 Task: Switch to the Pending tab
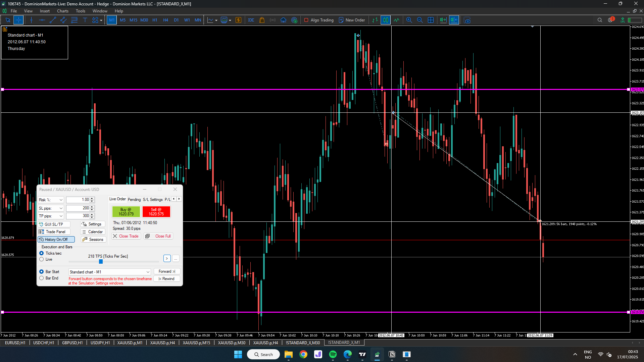[134, 200]
